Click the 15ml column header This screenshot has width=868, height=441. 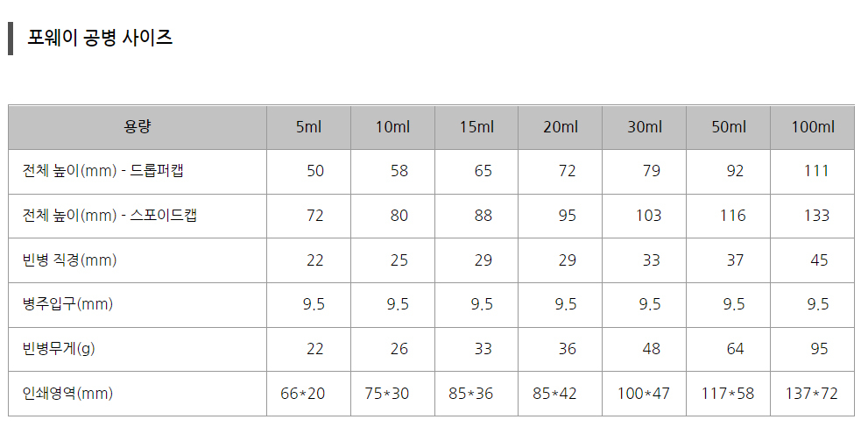pos(476,127)
